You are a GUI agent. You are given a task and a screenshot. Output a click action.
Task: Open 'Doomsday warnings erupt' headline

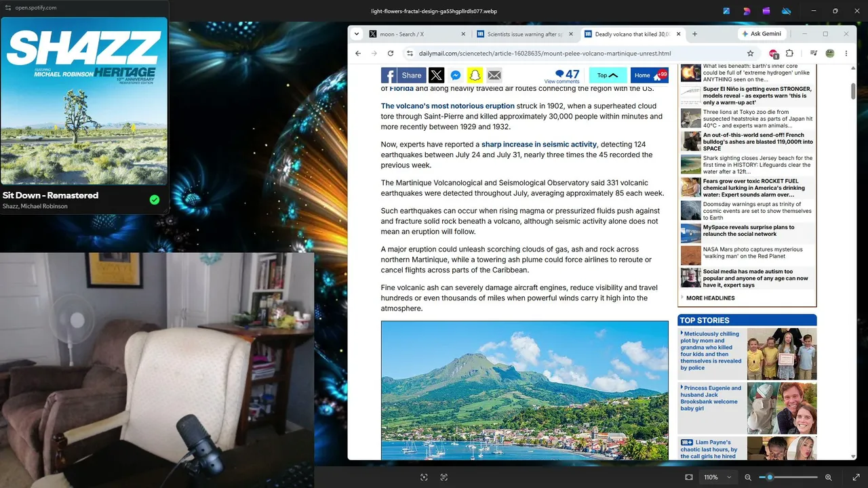[x=757, y=211]
